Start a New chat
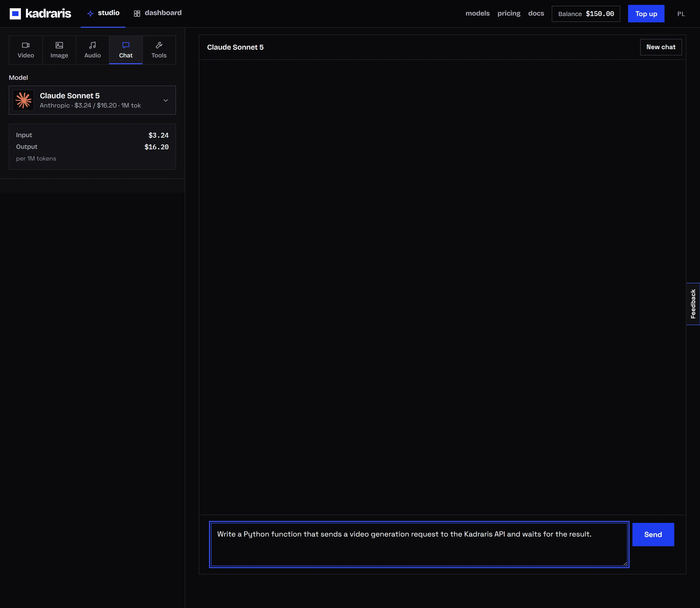The width and height of the screenshot is (700, 608). coord(661,47)
